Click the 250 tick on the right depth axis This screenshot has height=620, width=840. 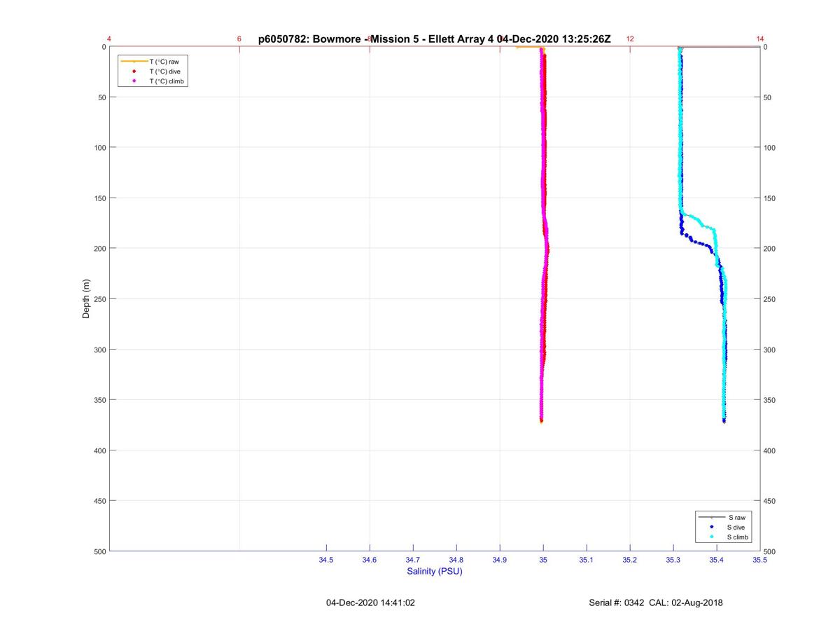(x=769, y=299)
